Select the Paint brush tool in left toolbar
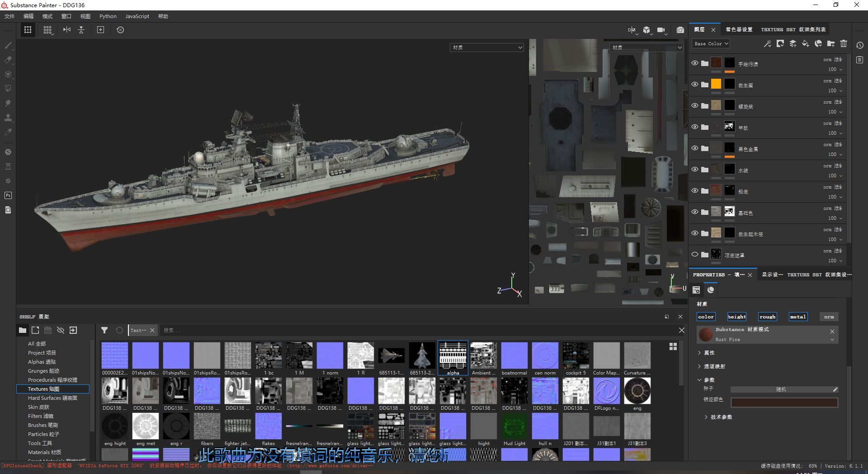Screen dimensions: 868x474 tap(8, 45)
